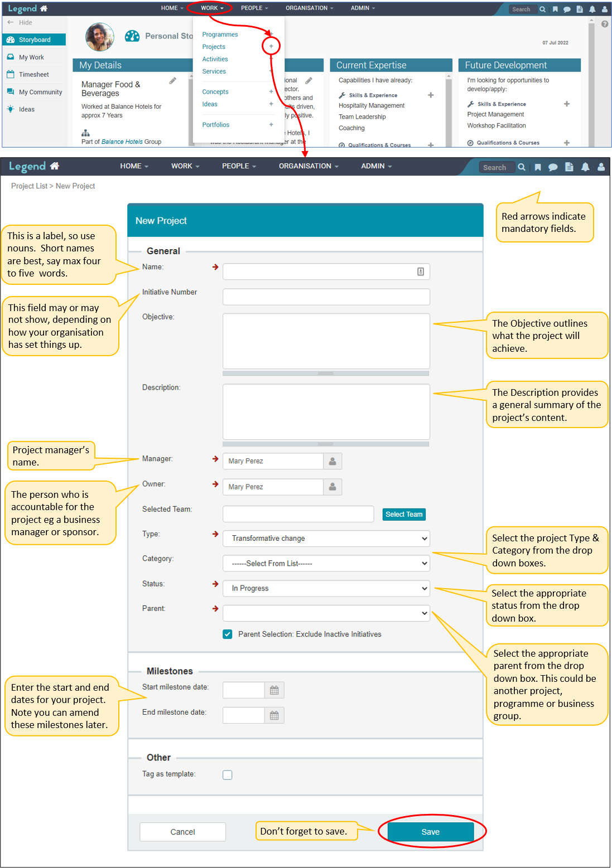Open calendar icon for Start milestone date
This screenshot has width=612, height=868.
274,690
